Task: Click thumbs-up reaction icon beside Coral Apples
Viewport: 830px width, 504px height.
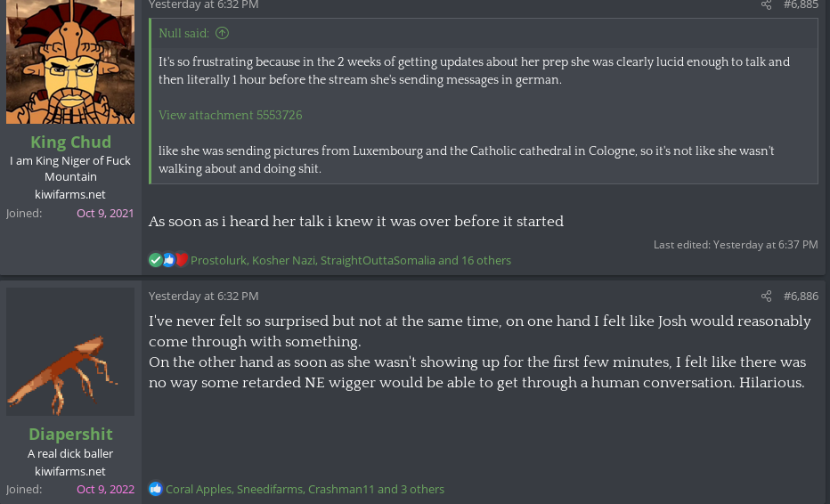Action: [x=156, y=489]
